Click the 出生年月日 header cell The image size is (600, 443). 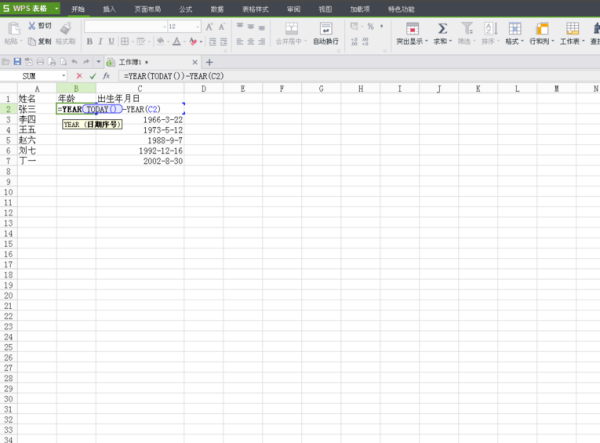140,99
